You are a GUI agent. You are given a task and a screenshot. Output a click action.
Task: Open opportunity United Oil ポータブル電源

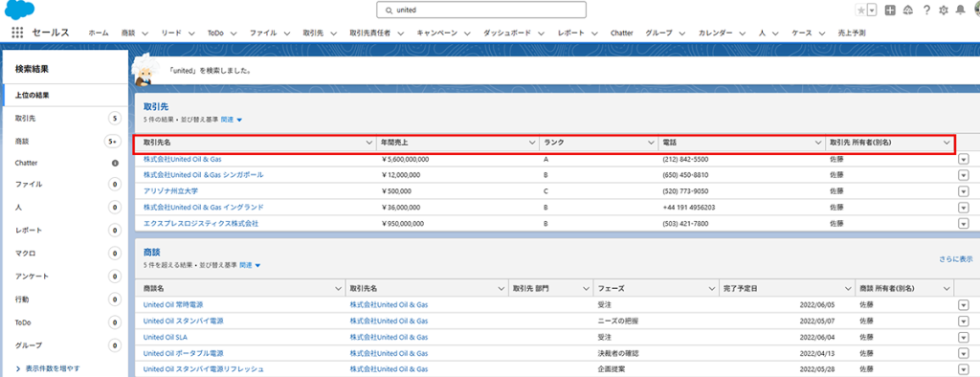coord(183,353)
